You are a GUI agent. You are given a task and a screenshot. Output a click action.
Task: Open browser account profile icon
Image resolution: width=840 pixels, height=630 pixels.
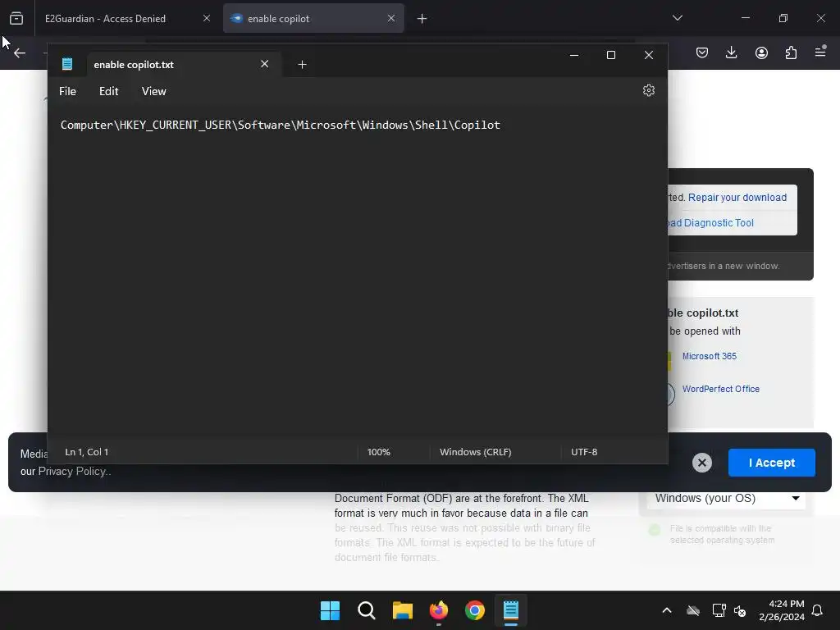tap(761, 52)
